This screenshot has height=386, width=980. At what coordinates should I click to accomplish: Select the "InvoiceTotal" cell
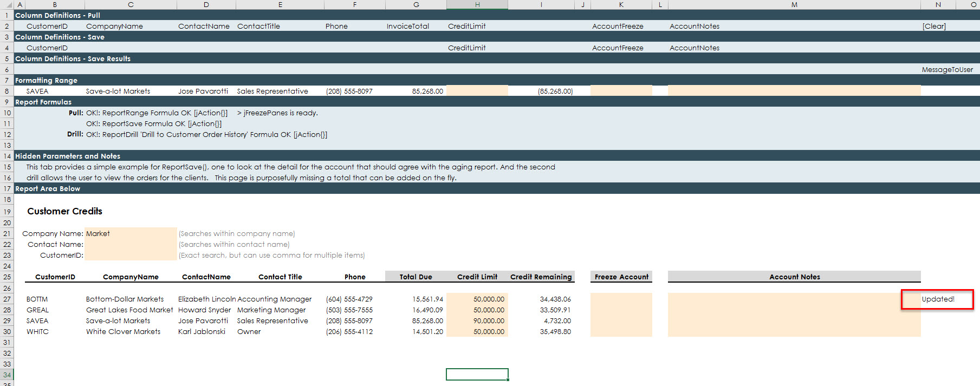408,26
